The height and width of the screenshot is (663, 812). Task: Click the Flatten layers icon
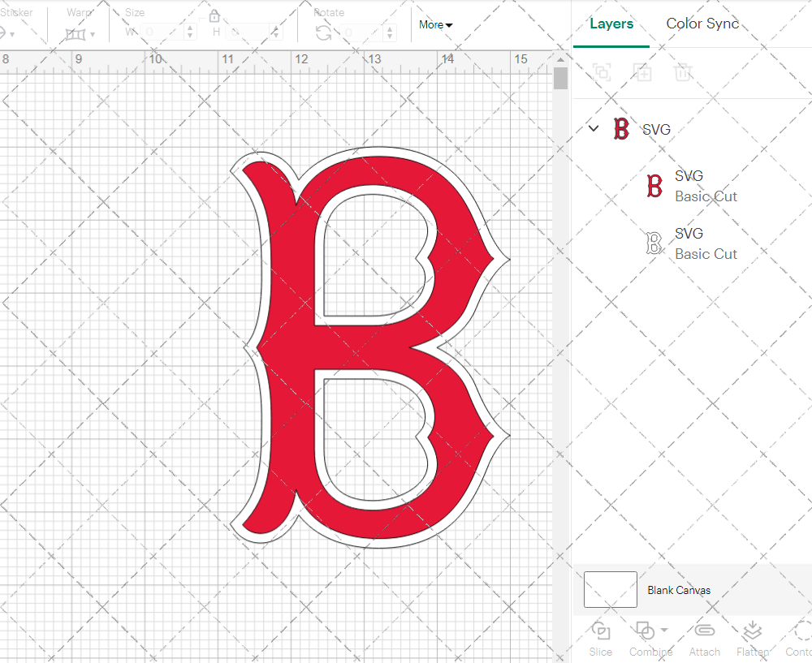click(753, 631)
